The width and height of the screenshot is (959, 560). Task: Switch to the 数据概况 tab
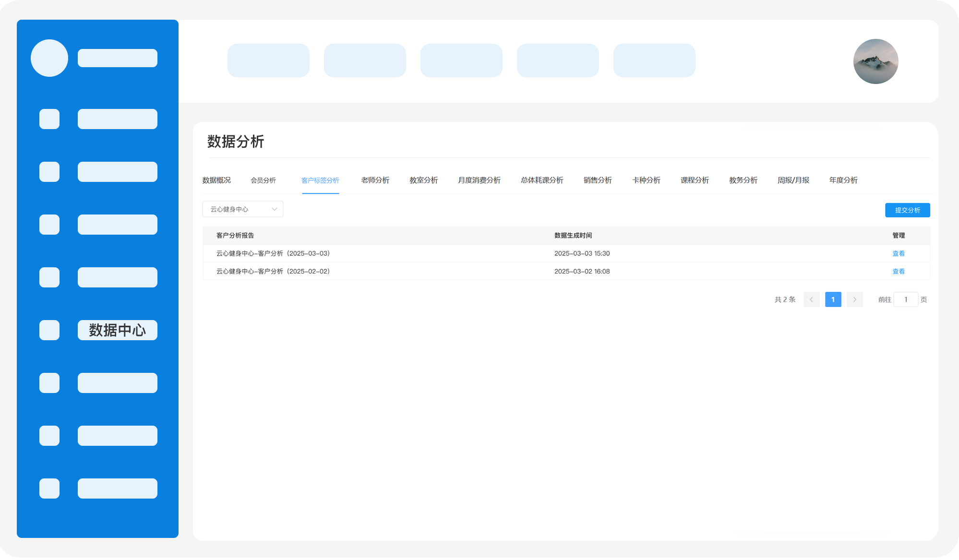pos(216,180)
